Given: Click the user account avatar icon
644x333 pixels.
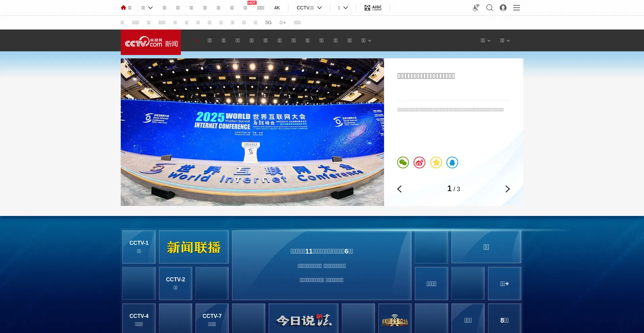Looking at the screenshot, I should click(x=503, y=8).
